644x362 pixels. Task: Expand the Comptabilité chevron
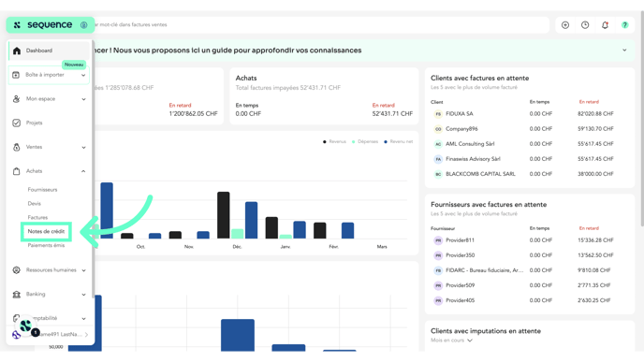83,318
